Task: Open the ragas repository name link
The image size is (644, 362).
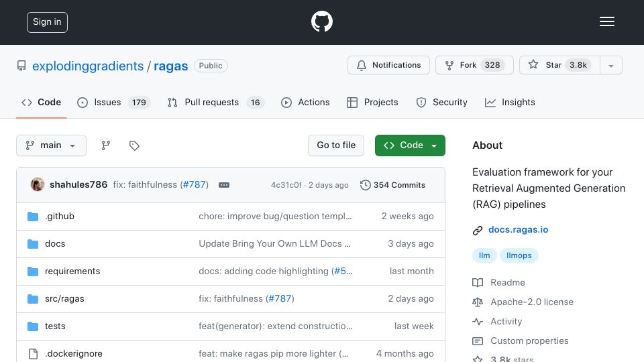Action: (171, 66)
